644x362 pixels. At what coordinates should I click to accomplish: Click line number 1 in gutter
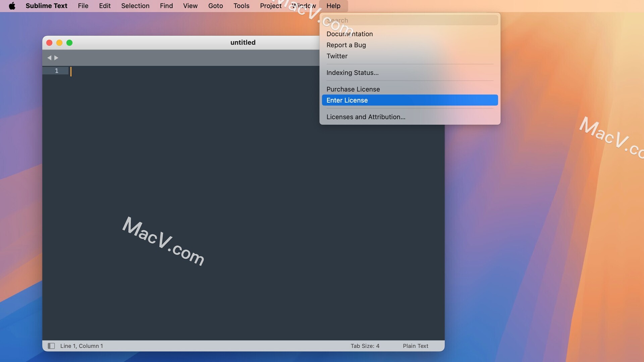coord(56,71)
